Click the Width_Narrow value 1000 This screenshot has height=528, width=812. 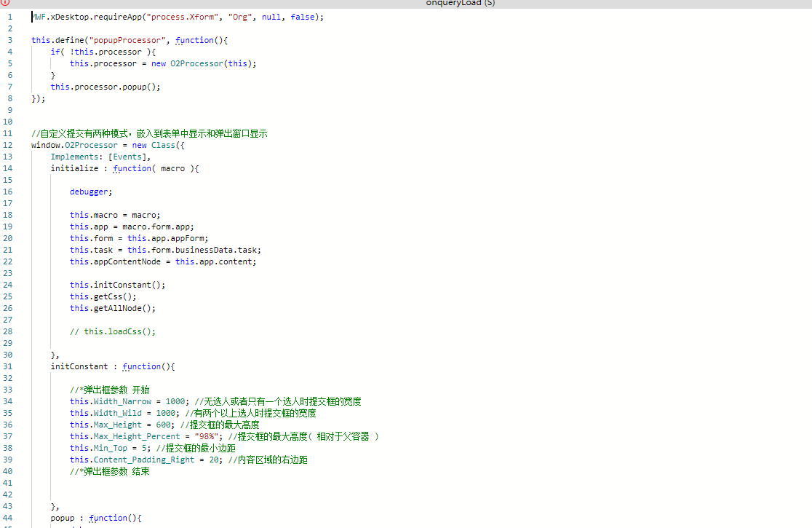175,401
